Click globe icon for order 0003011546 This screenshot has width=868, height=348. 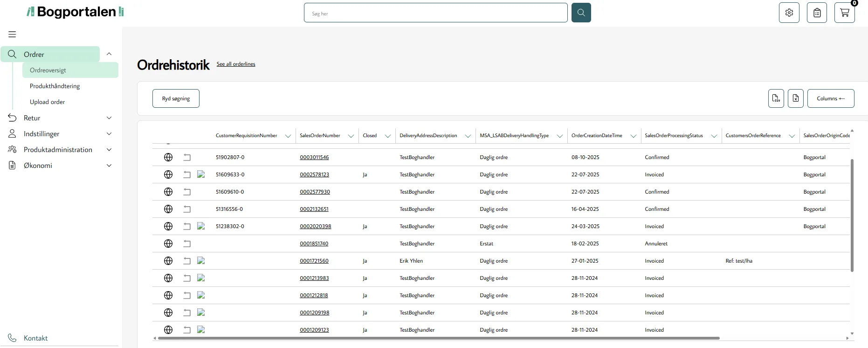(x=168, y=157)
